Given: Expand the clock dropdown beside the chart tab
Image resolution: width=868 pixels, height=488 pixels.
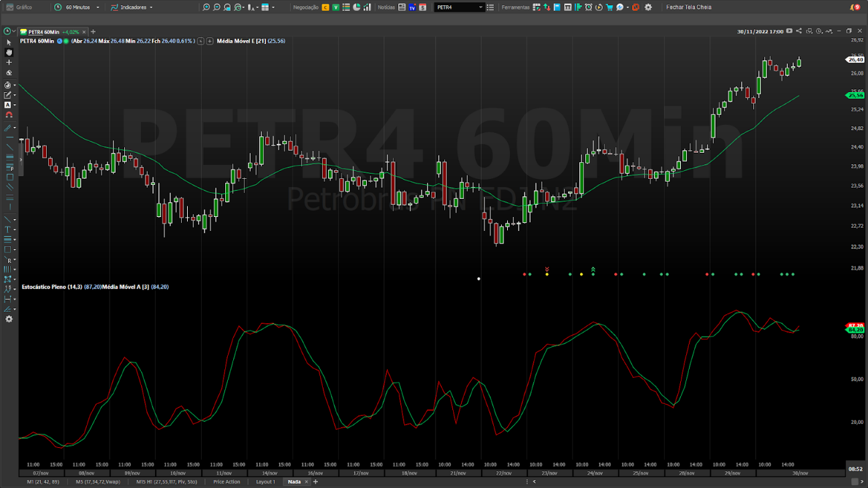Looking at the screenshot, I should click(14, 31).
